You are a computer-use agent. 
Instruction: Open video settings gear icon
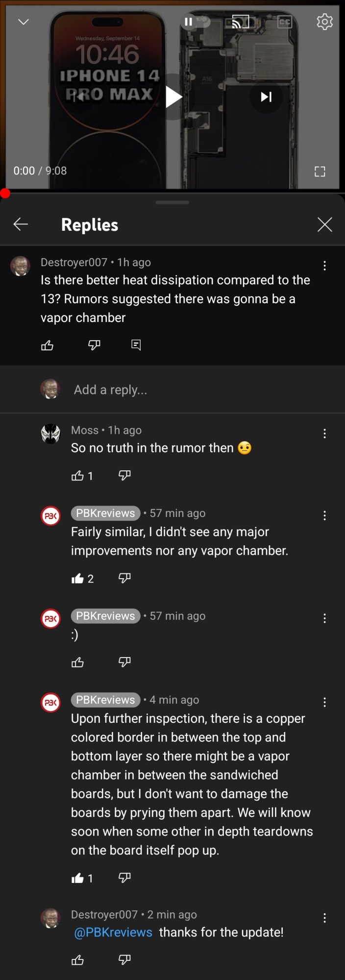[324, 22]
